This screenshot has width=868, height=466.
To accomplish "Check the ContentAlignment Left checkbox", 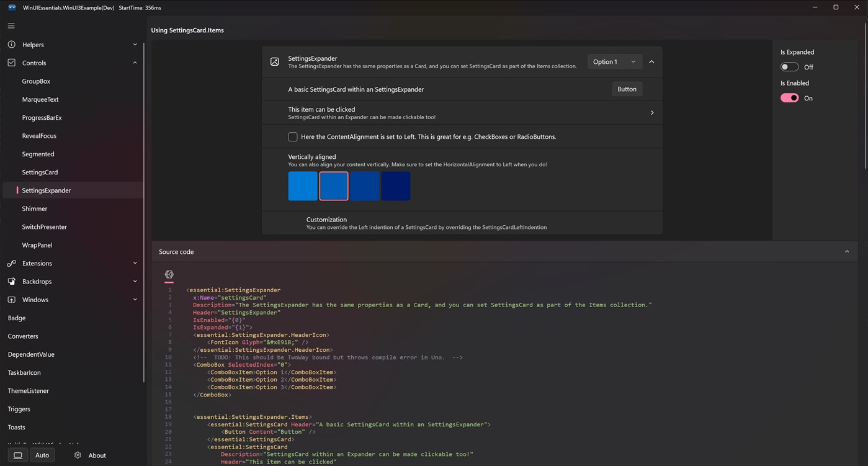I will click(x=293, y=137).
